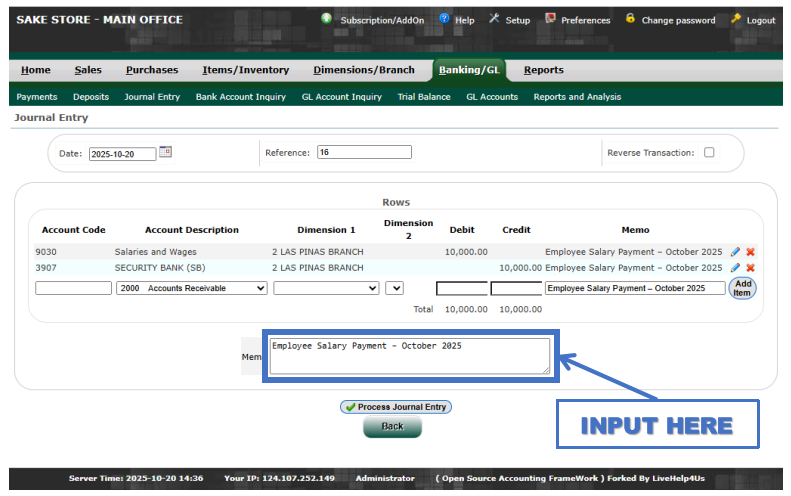Screen dimensions: 791x496
Task: Click the Debit amount input field
Action: 461,288
